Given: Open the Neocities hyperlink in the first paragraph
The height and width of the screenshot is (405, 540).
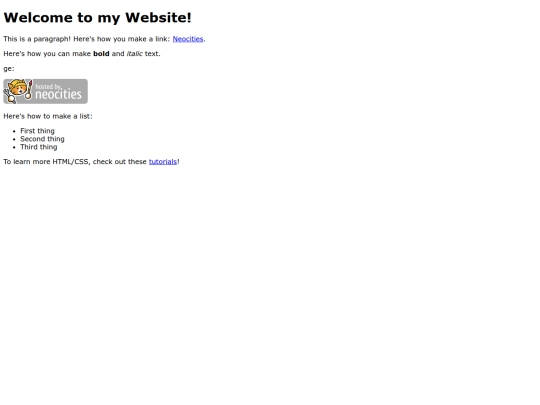Looking at the screenshot, I should (x=188, y=39).
